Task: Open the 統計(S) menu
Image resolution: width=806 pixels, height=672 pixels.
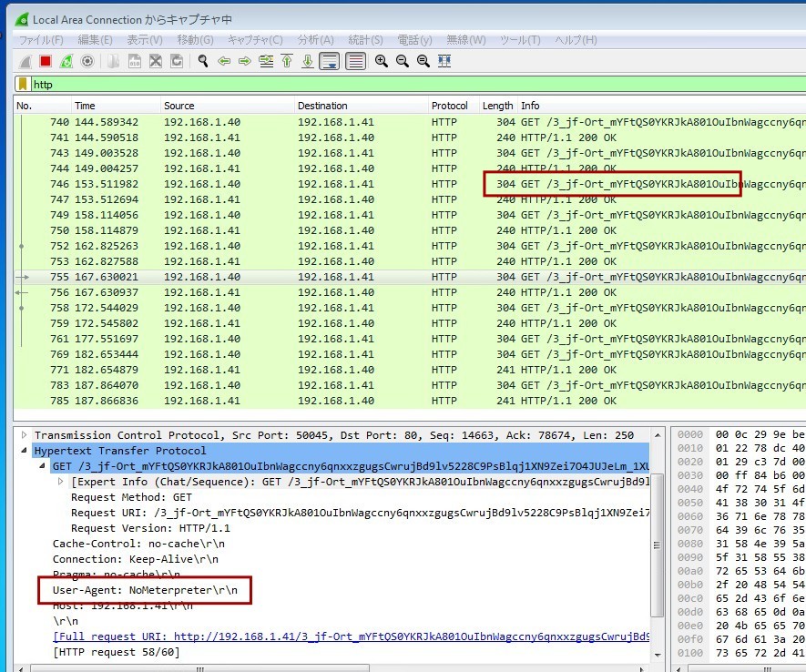Action: point(365,40)
